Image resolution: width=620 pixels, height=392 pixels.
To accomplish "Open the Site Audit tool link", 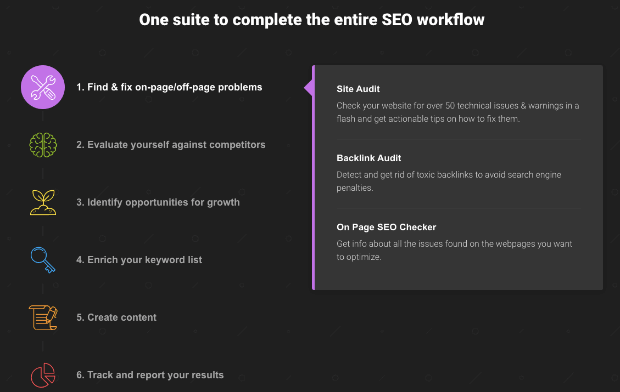I will pyautogui.click(x=358, y=89).
